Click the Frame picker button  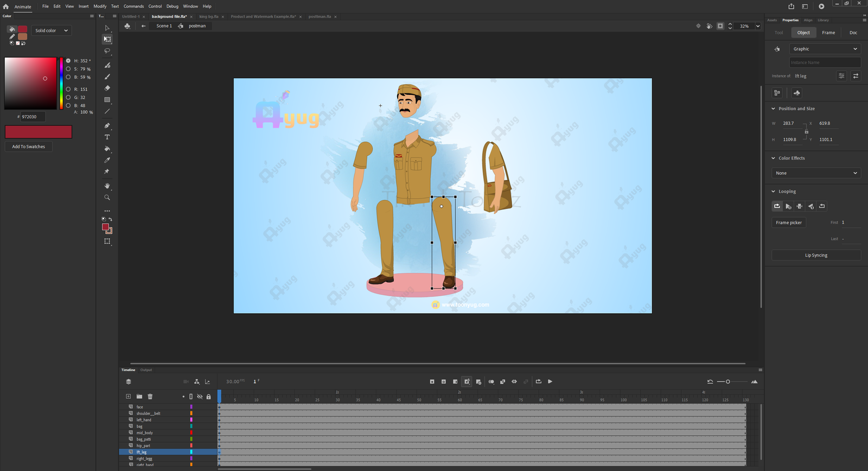[788, 222]
